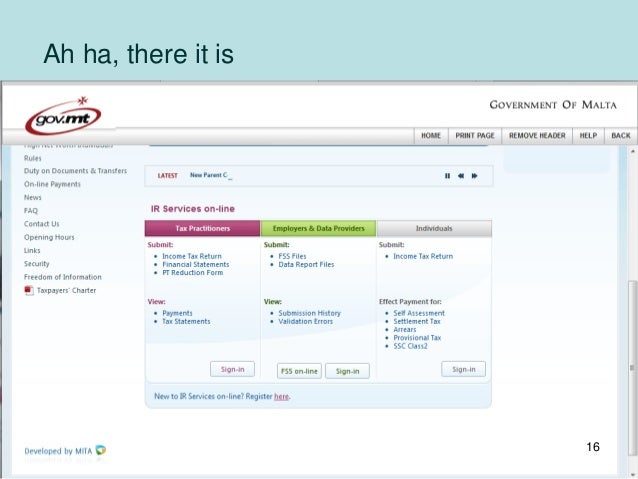Click Tax Practitioners Sign-in button
Image resolution: width=638 pixels, height=479 pixels.
coord(232,369)
